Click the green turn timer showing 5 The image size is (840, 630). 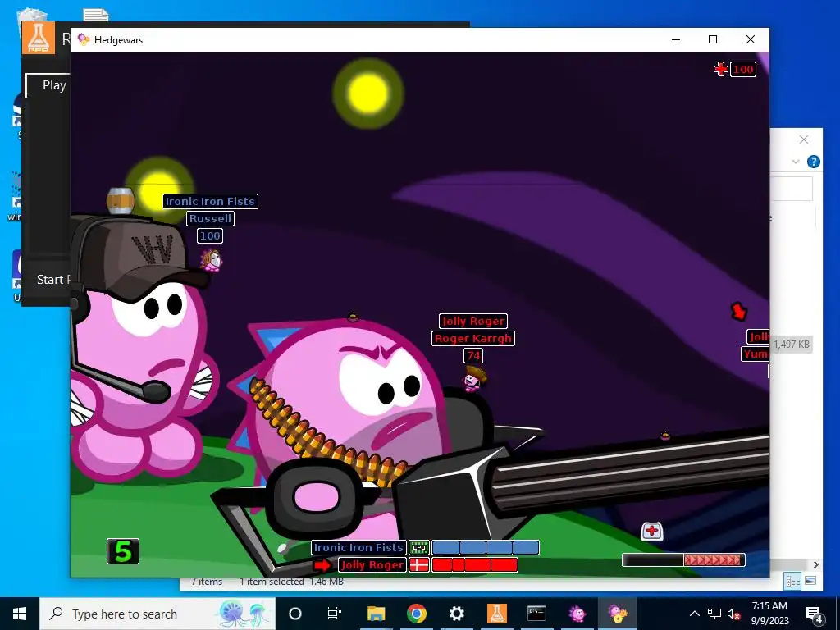[x=123, y=551]
